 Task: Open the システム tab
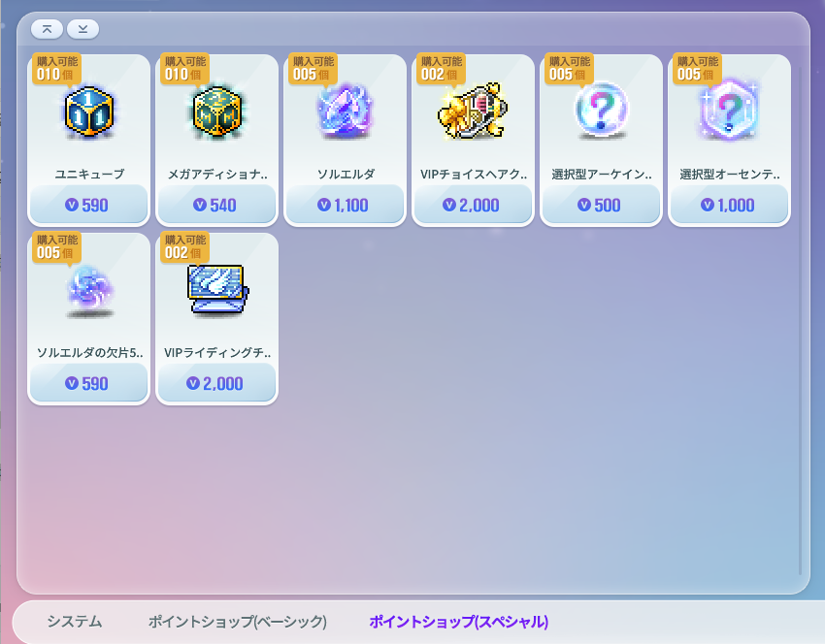74,622
